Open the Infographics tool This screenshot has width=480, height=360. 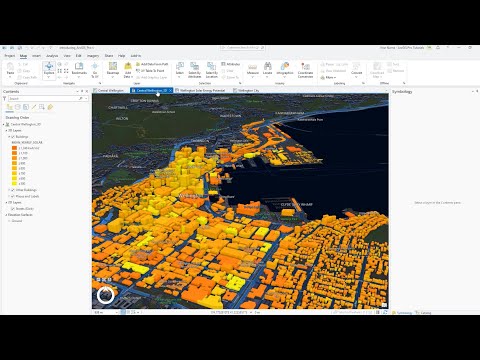[285, 69]
